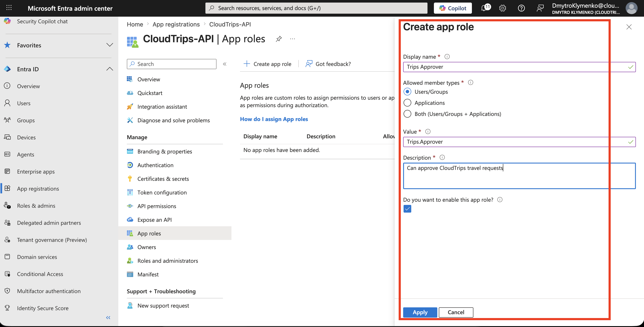Image resolution: width=644 pixels, height=327 pixels.
Task: Open Groups in the left navigation
Action: coord(26,120)
